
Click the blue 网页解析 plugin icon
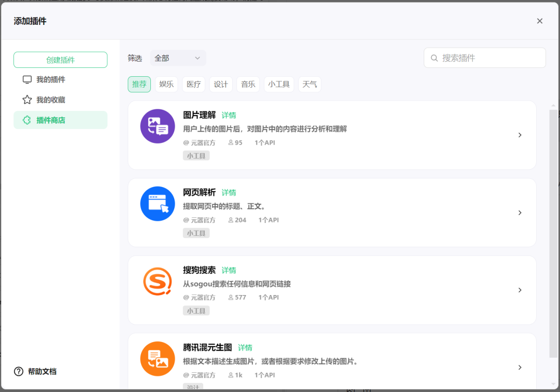tap(158, 204)
